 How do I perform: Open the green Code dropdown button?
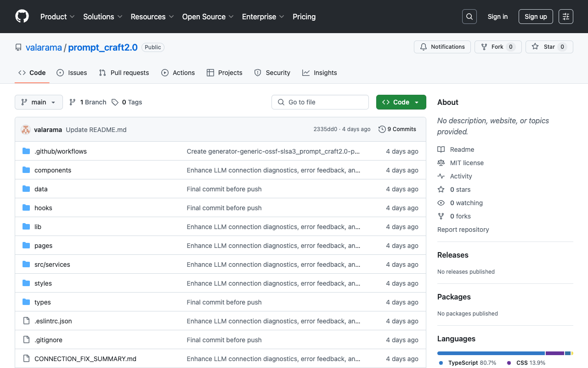[401, 102]
